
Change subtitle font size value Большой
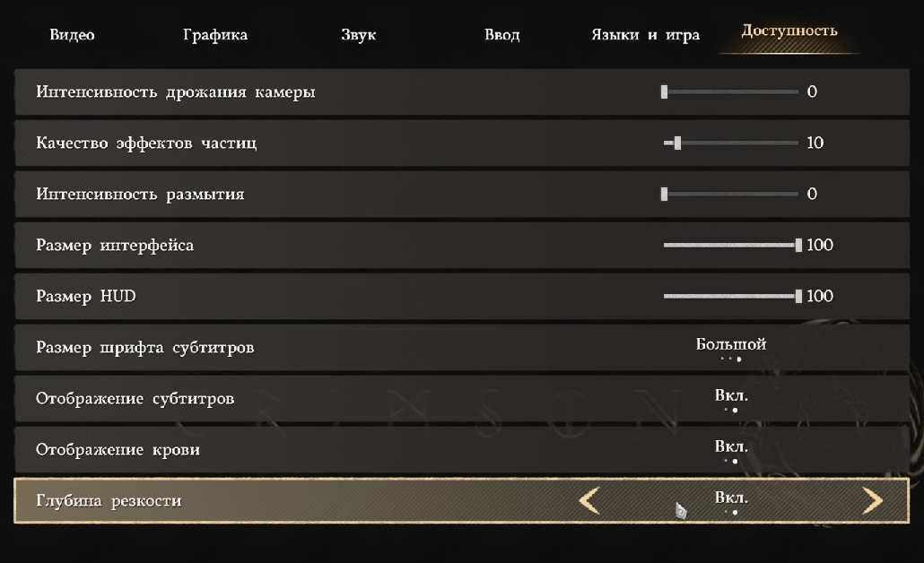731,344
